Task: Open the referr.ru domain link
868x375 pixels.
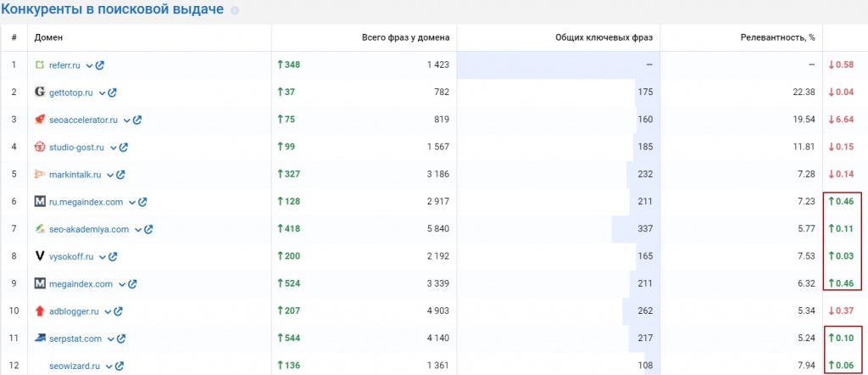Action: coord(64,65)
